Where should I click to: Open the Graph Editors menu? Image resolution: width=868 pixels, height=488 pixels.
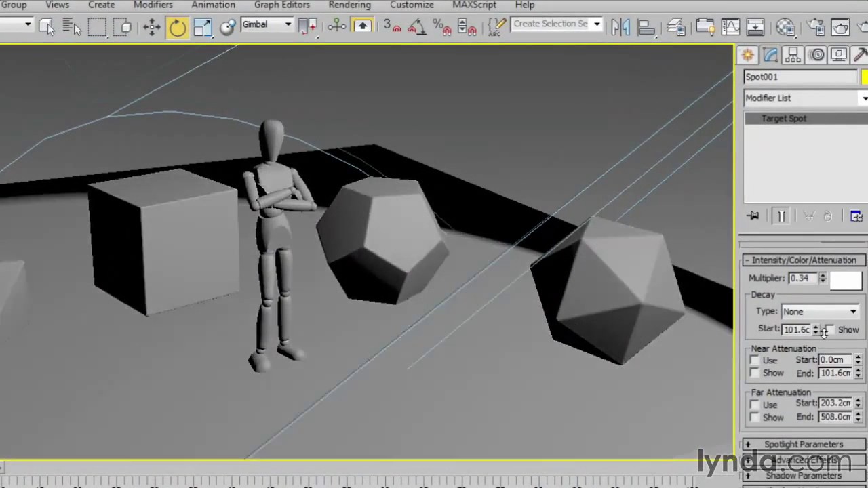pos(282,5)
